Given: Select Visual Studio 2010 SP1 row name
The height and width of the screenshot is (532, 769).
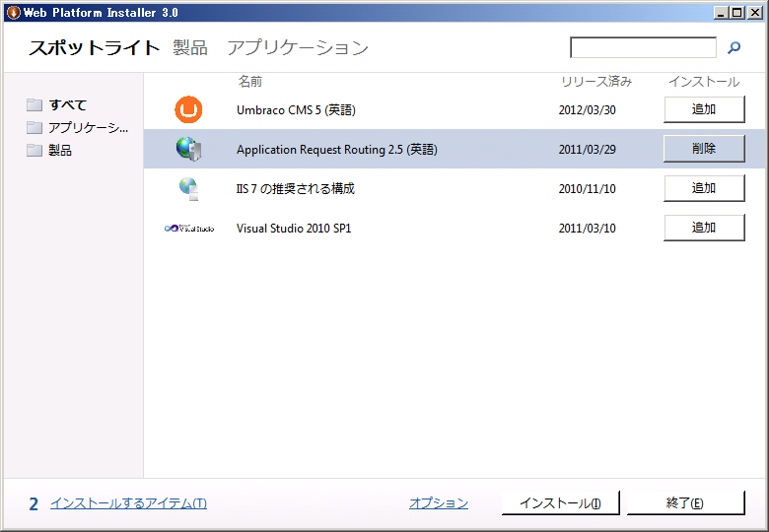Looking at the screenshot, I should [294, 229].
